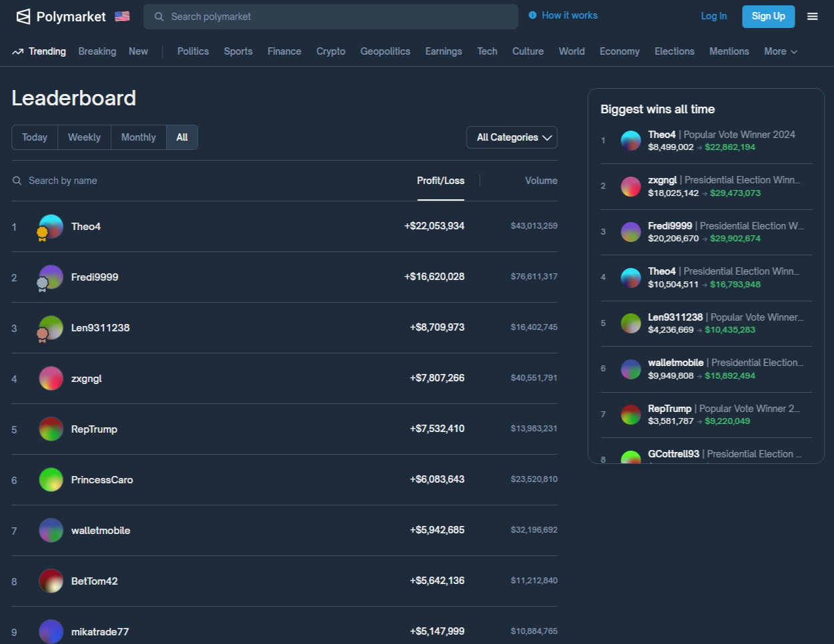Click the Trending arrow icon

click(x=18, y=52)
